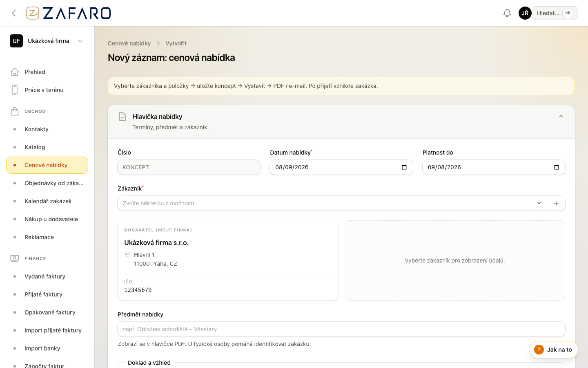The width and height of the screenshot is (588, 368).
Task: Open Import banky
Action: pos(47,348)
